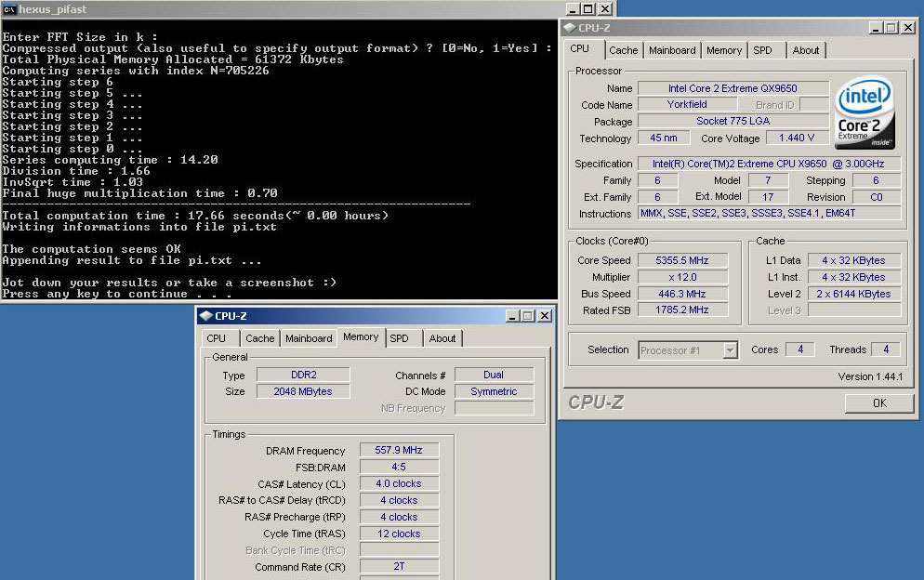This screenshot has height=580, width=924.
Task: Click the Intel Core 2 Extreme logo
Action: [x=865, y=112]
